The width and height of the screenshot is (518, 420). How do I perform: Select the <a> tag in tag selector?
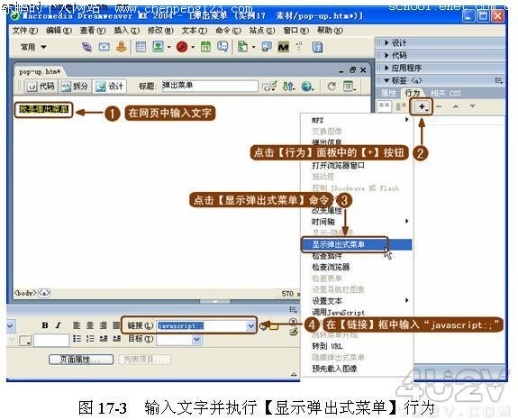(x=44, y=293)
